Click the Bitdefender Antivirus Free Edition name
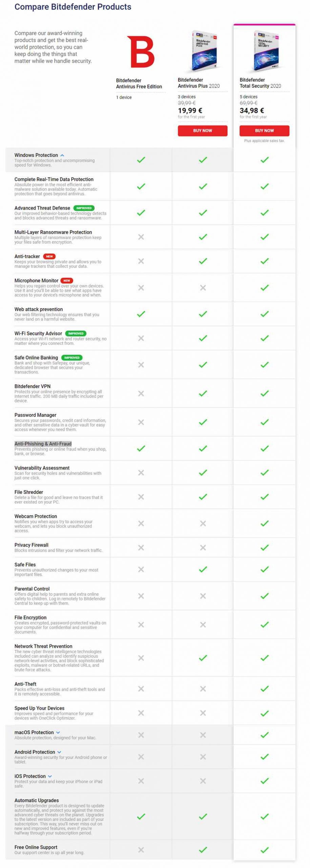Viewport: 310px width, 868px height. (x=139, y=83)
